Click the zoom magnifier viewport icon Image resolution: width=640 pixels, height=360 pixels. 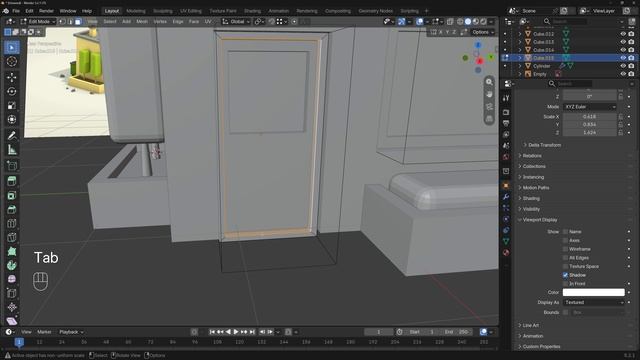[x=489, y=82]
